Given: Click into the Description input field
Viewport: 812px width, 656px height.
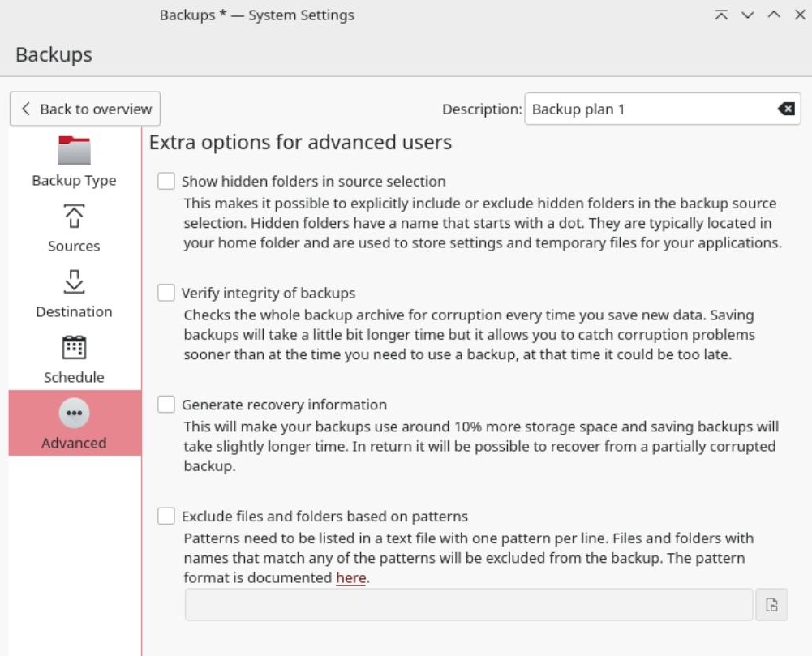Looking at the screenshot, I should click(x=663, y=109).
